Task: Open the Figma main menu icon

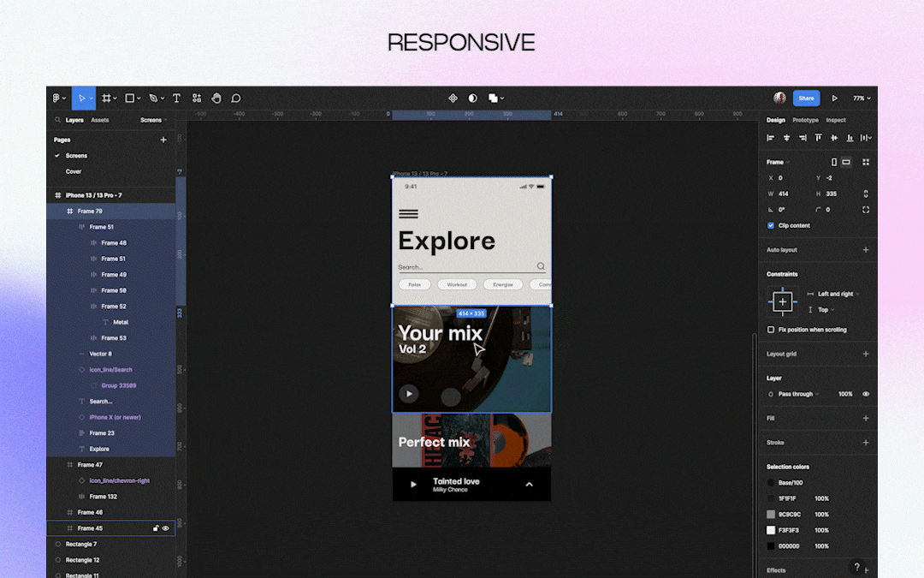Action: (56, 98)
